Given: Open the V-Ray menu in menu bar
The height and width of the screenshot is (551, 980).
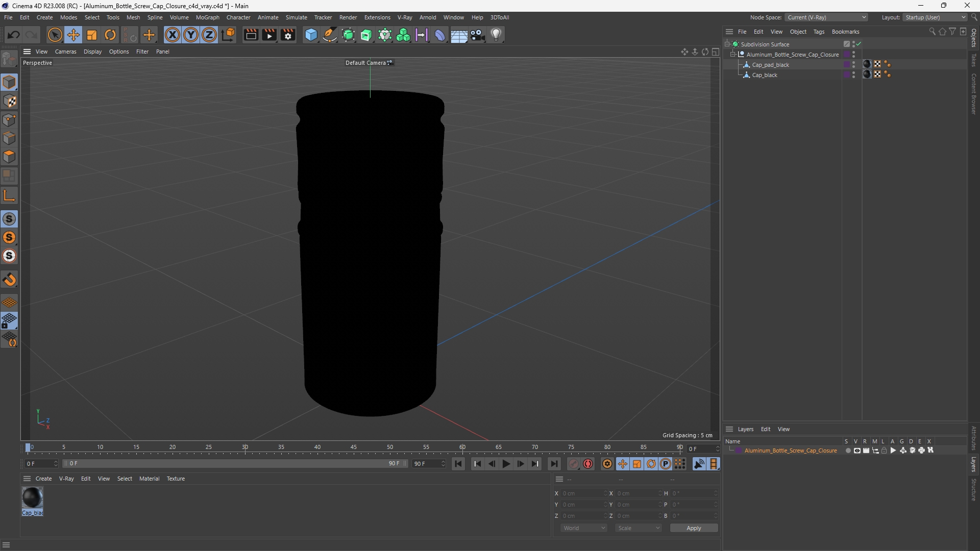Looking at the screenshot, I should (x=405, y=17).
